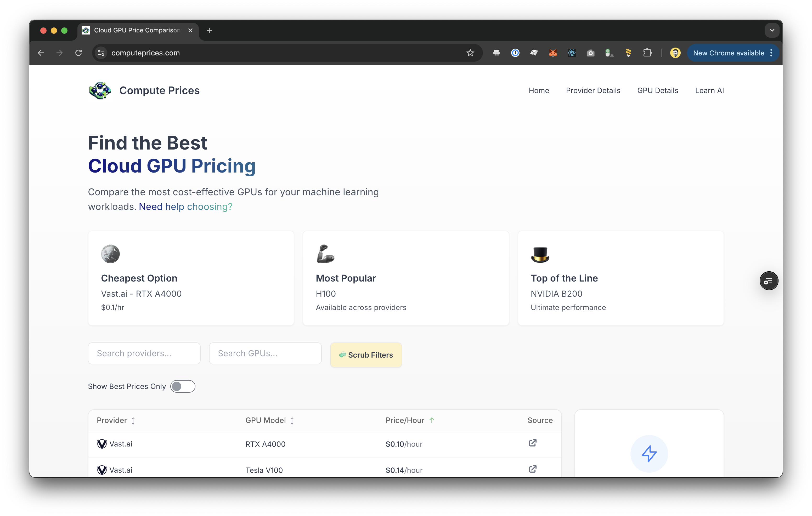Viewport: 812px width, 516px height.
Task: Click the JS toggle extension icon
Action: point(609,53)
